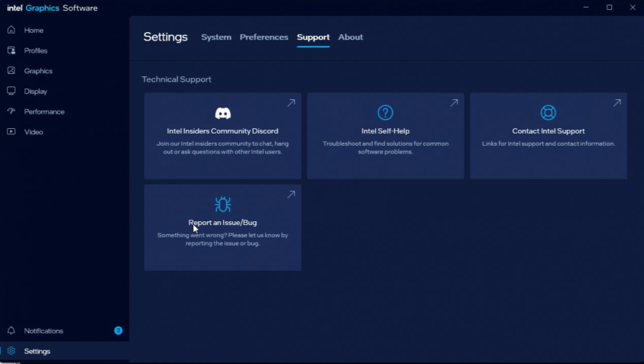644x364 pixels.
Task: Click the Profiles icon in sidebar
Action: coord(11,50)
